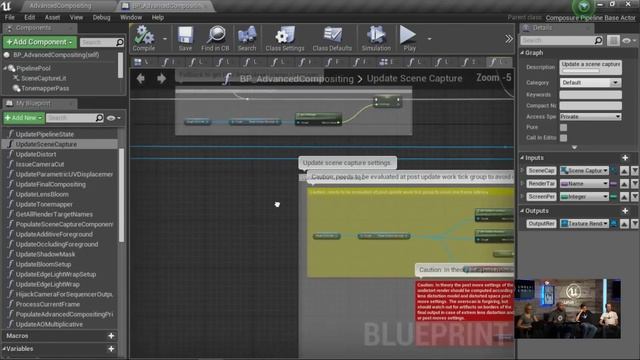Open the Edit menu
The height and width of the screenshot is (360, 640).
pos(29,18)
